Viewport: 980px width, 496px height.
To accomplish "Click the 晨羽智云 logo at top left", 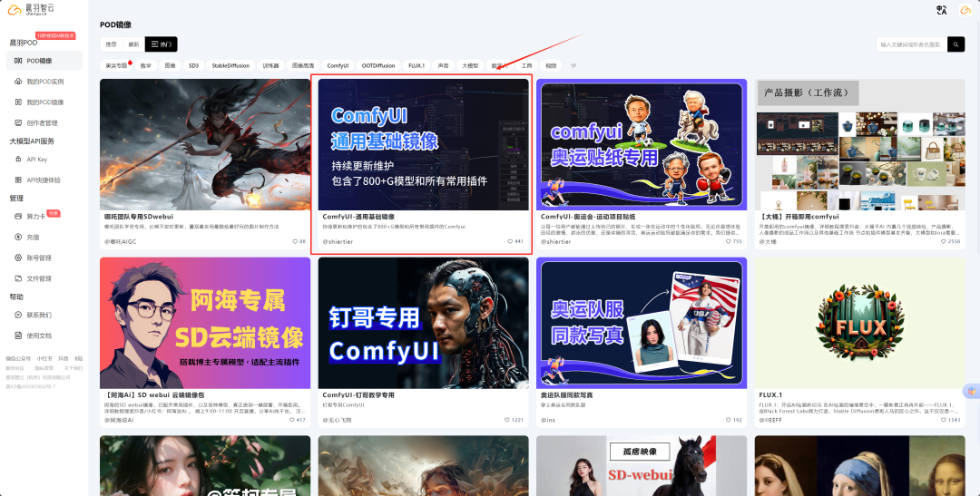I will coord(31,9).
